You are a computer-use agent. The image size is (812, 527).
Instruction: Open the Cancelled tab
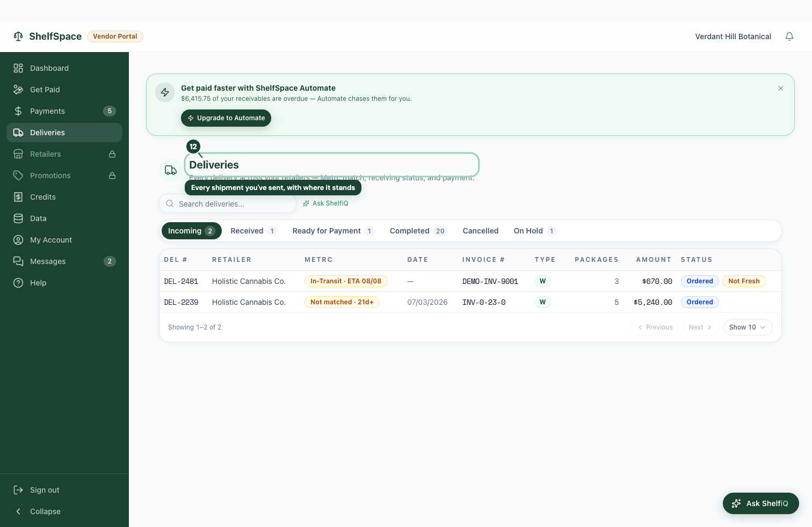481,231
